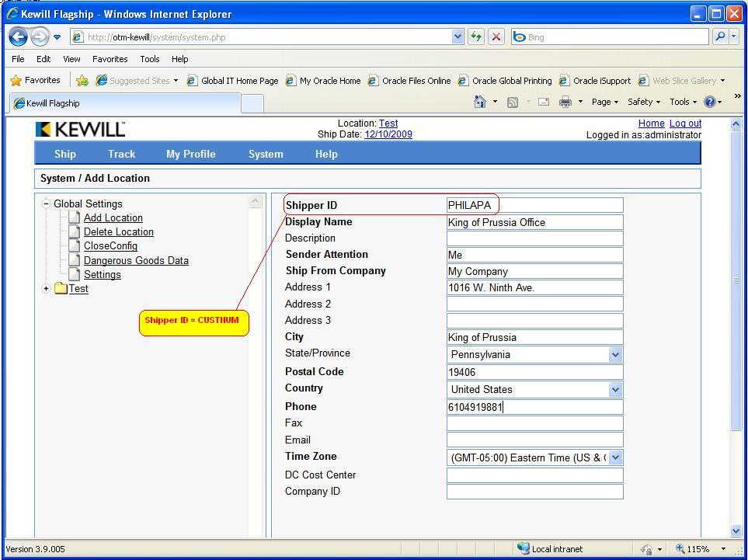Click the browser Back arrow button
Image resolution: width=748 pixels, height=560 pixels.
pos(18,37)
